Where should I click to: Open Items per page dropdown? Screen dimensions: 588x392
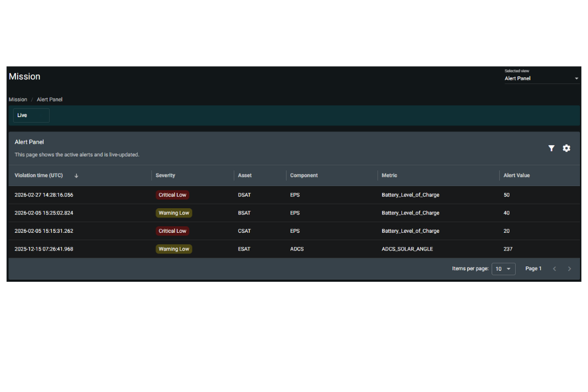point(503,269)
